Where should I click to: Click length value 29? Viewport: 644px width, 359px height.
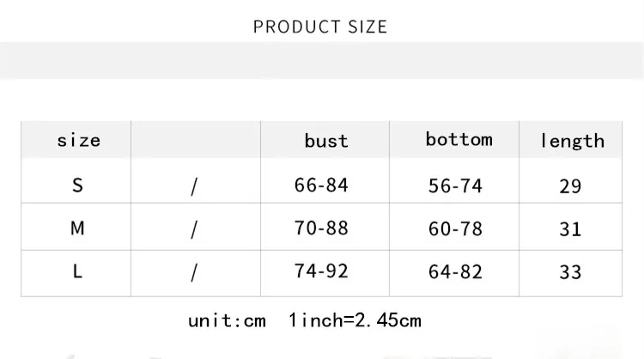point(570,186)
